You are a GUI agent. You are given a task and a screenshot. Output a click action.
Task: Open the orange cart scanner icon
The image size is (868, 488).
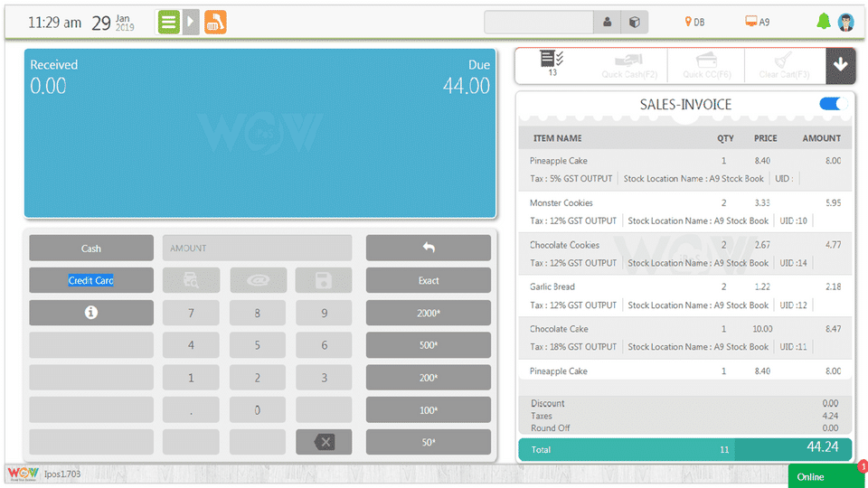[215, 22]
